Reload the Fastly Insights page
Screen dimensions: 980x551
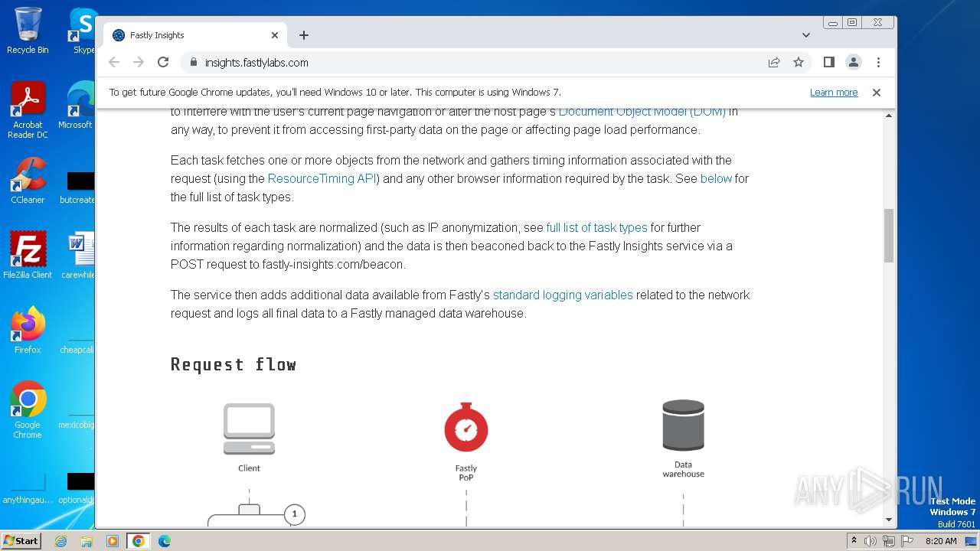[x=163, y=63]
